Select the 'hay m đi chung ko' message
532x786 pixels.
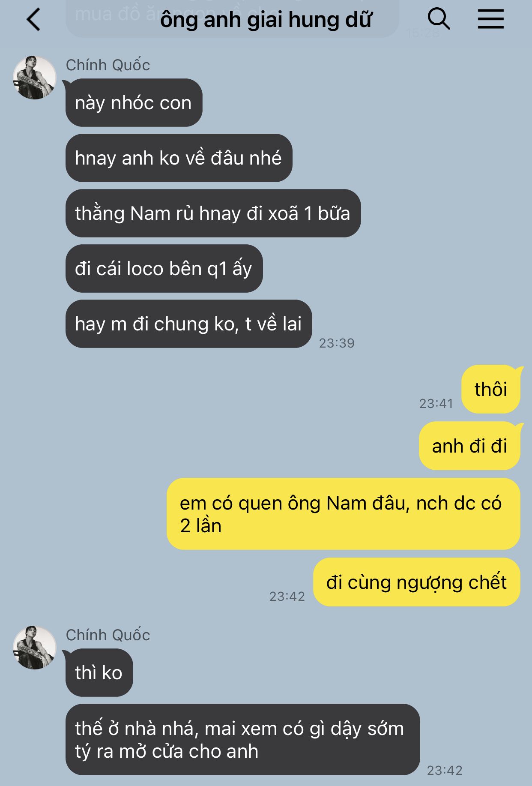click(188, 324)
